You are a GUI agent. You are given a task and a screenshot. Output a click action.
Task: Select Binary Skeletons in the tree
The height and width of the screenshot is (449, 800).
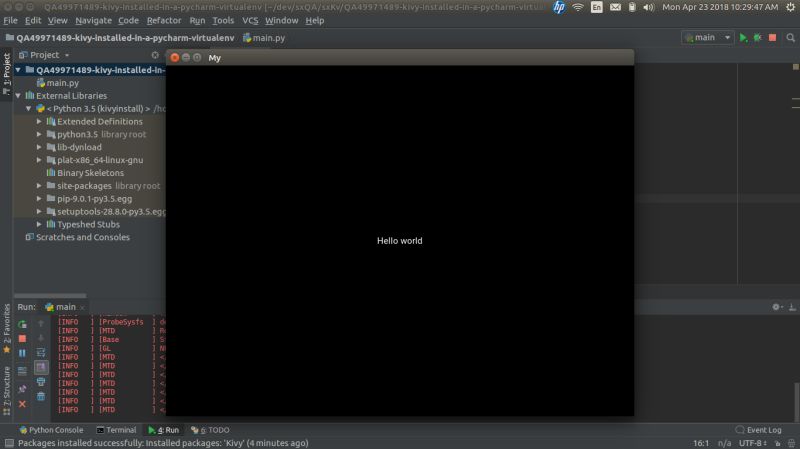85,173
